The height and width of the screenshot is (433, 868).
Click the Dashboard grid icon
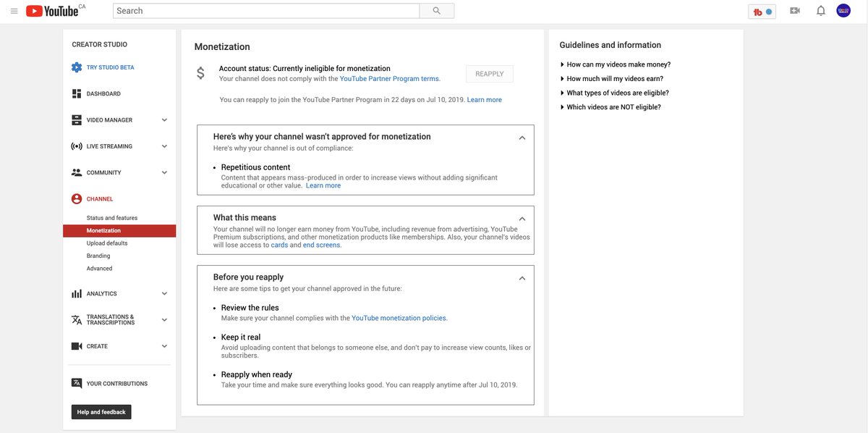[x=77, y=93]
